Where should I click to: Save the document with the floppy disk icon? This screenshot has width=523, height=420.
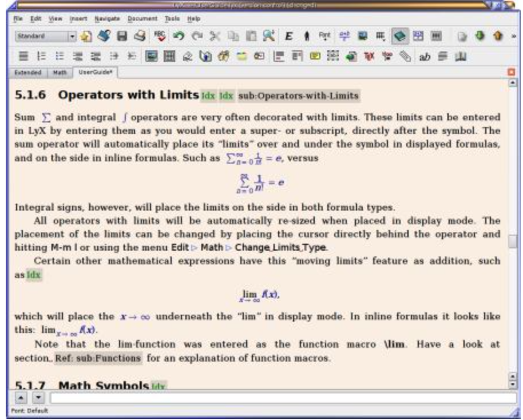122,36
